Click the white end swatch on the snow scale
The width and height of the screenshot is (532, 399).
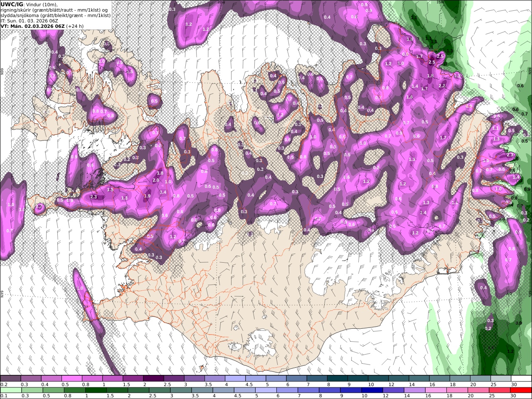[521, 378]
